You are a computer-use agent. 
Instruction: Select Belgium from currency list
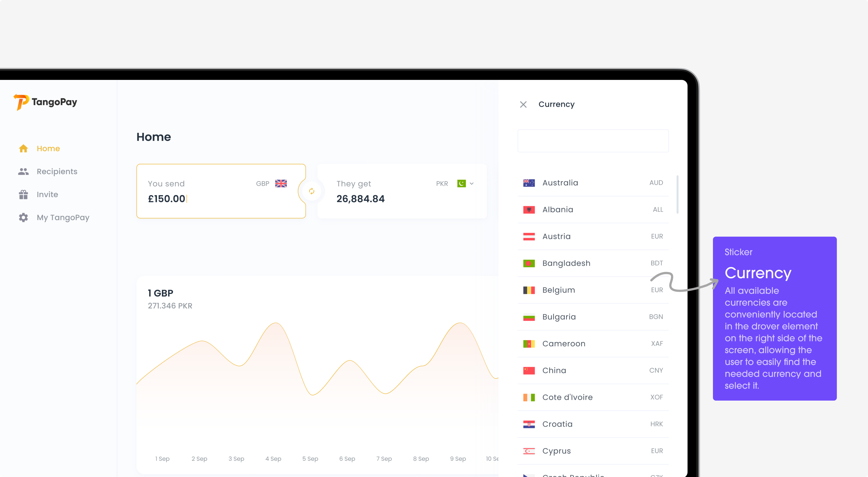coord(593,290)
